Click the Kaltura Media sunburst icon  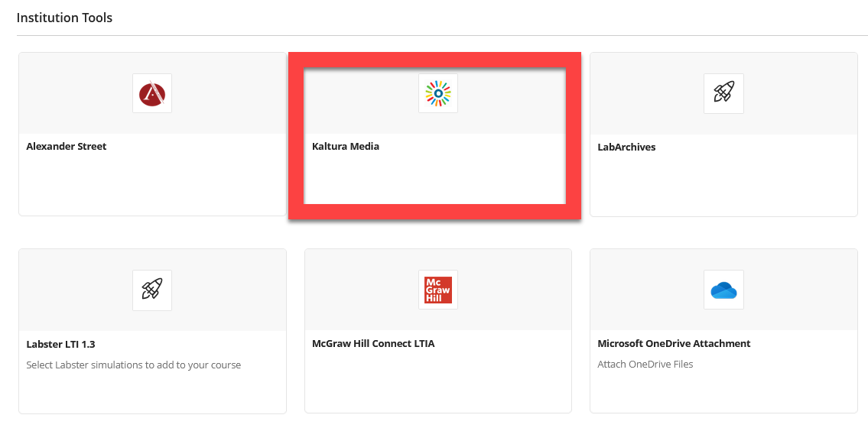[438, 93]
